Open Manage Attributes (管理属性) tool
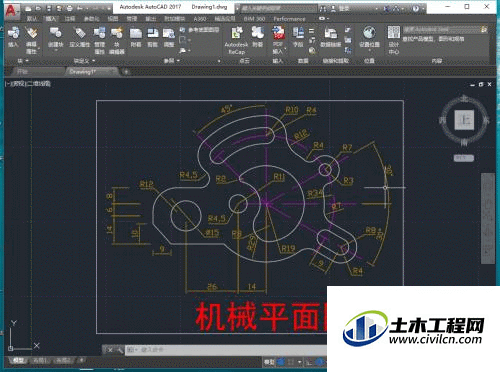This screenshot has height=372, width=500. [99, 40]
